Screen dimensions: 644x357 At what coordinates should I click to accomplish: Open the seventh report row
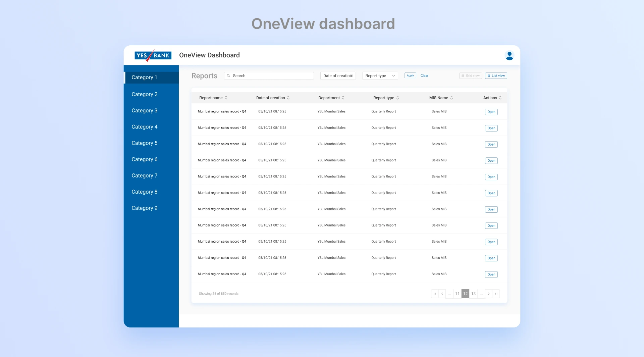click(491, 210)
